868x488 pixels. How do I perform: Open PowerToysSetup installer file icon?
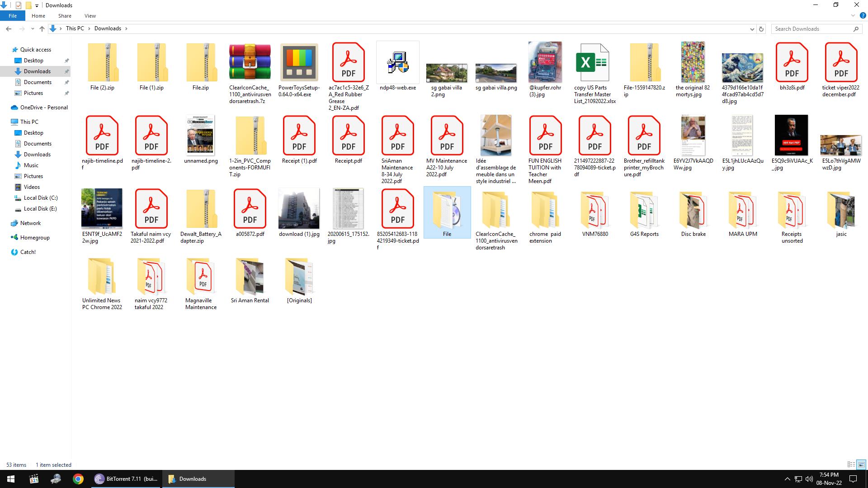point(299,62)
